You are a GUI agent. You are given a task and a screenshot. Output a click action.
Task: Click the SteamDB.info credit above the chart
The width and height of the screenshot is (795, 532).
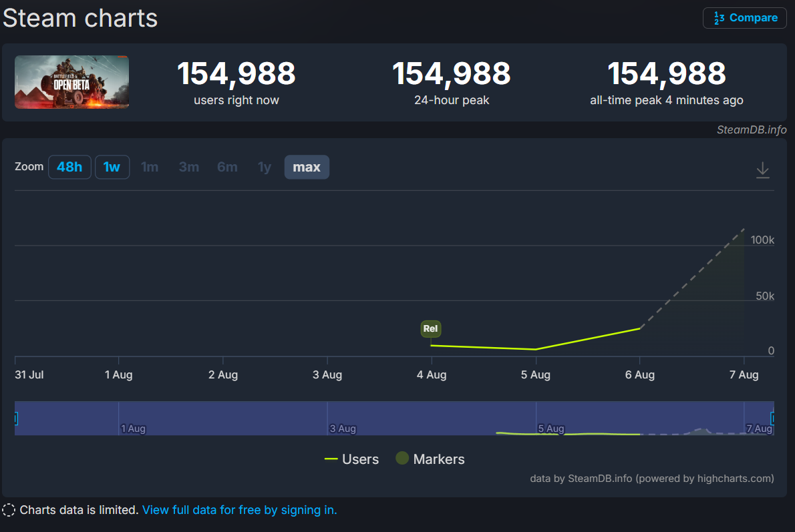click(x=752, y=129)
